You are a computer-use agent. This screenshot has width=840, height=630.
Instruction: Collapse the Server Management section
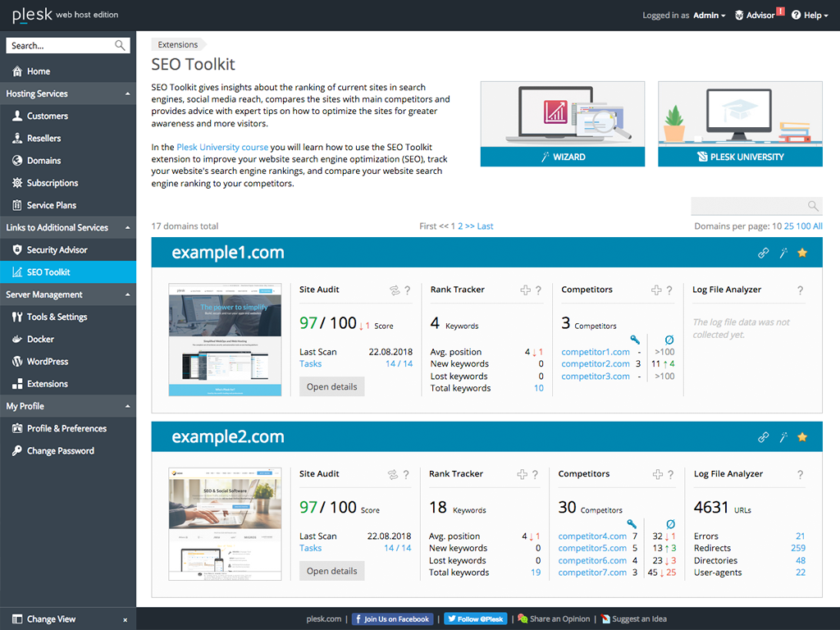(127, 294)
